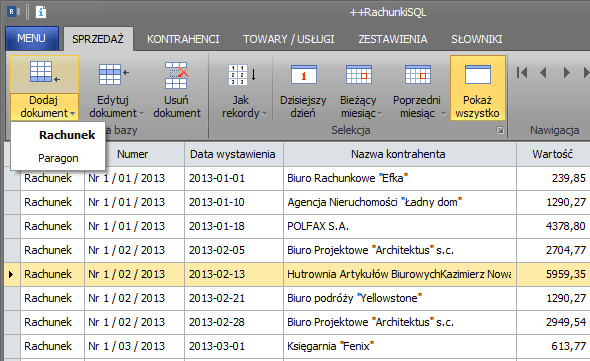The width and height of the screenshot is (590, 361).
Task: Click cell Hutrownia Artykułów Biurowych
Action: tap(400, 274)
